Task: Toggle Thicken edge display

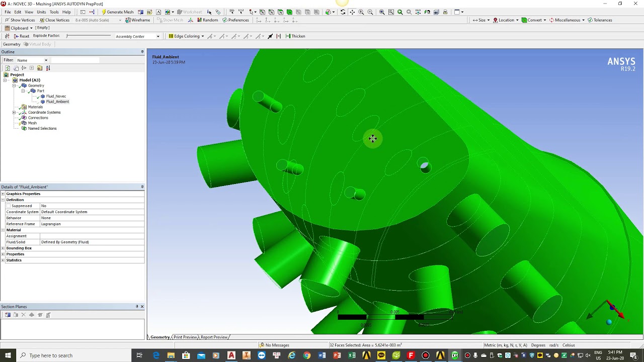Action: click(295, 36)
